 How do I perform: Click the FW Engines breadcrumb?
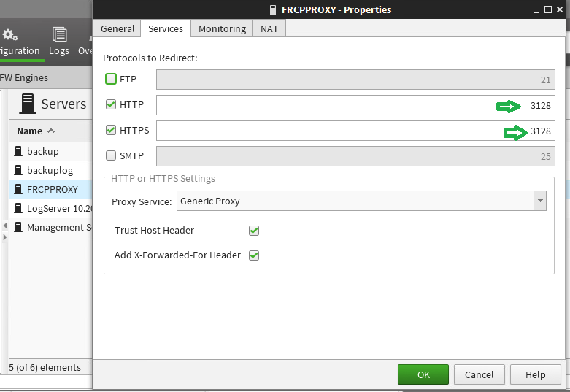point(24,78)
